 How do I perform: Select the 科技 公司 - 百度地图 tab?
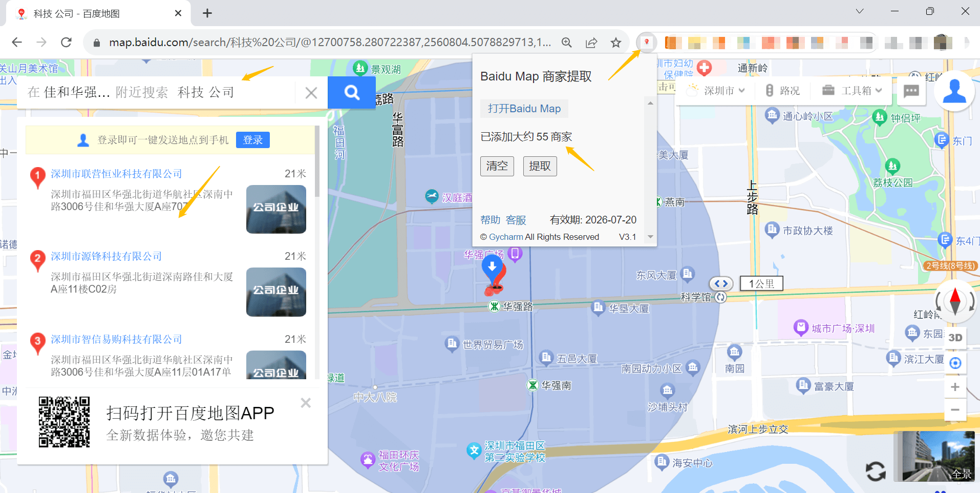click(x=82, y=13)
